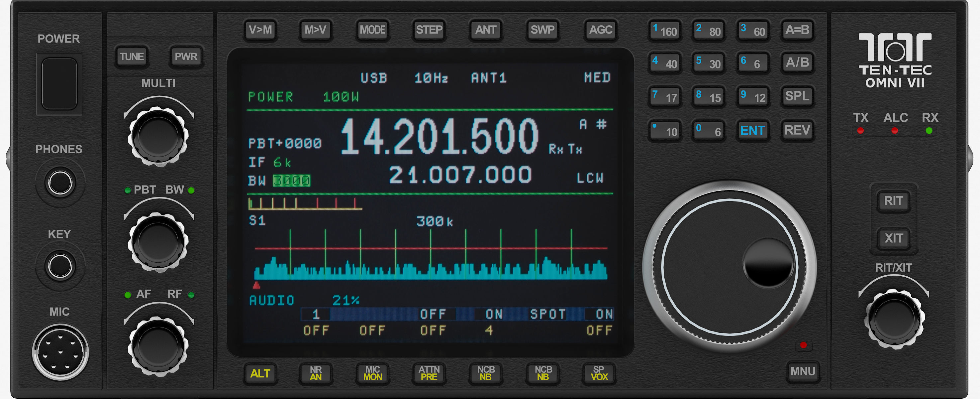Click the AF green indicator LED

pos(128,295)
